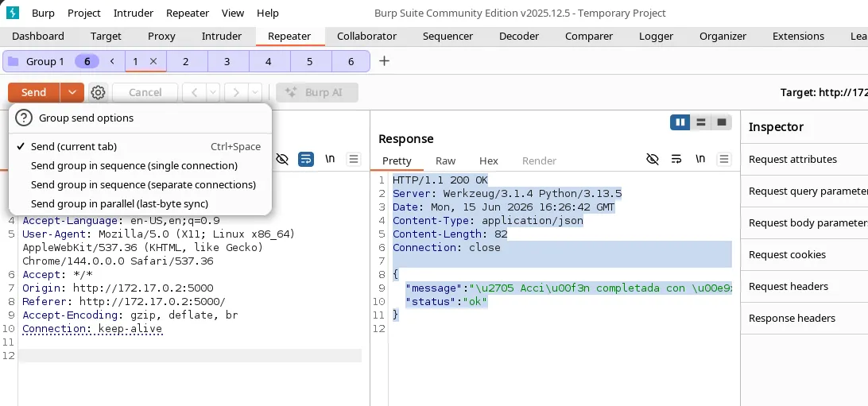
Task: Click the Burp Suite logo icon
Action: point(13,13)
